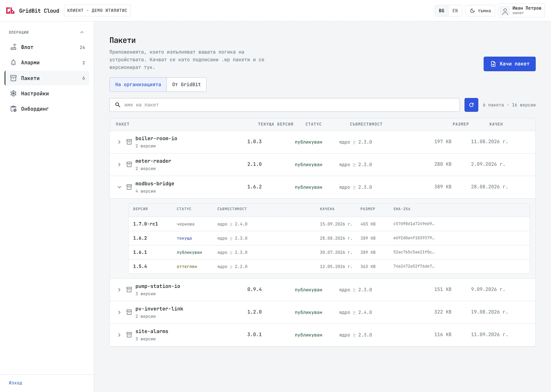Expand the boiler-room-io row
The height and width of the screenshot is (392, 551).
click(119, 142)
